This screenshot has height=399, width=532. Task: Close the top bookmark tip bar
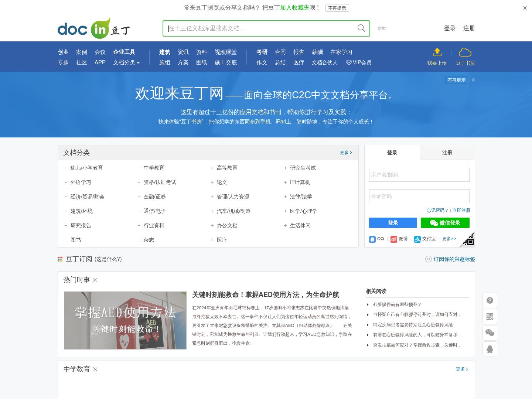[525, 8]
